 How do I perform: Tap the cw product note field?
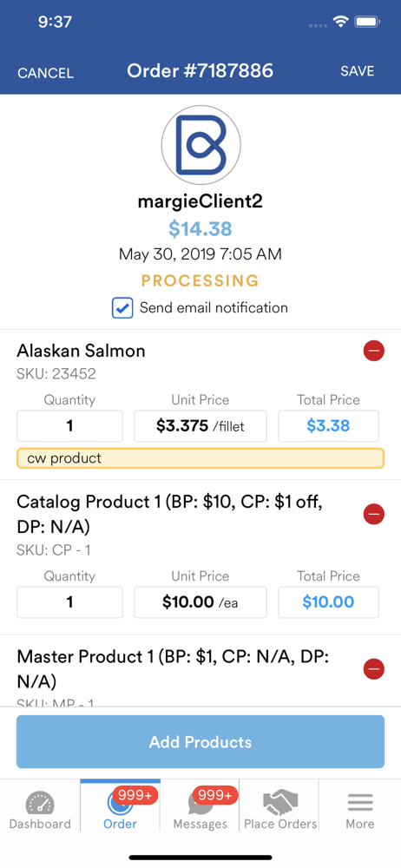[200, 458]
